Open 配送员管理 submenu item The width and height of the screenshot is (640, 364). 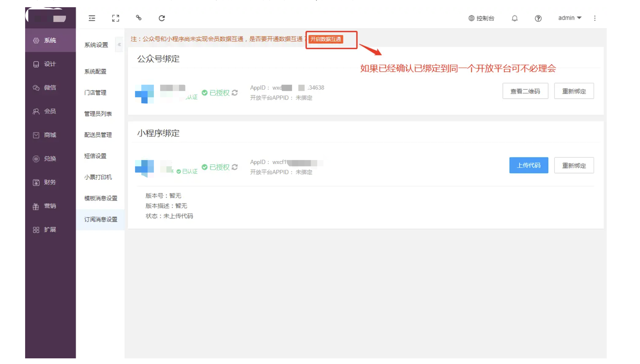pos(98,135)
